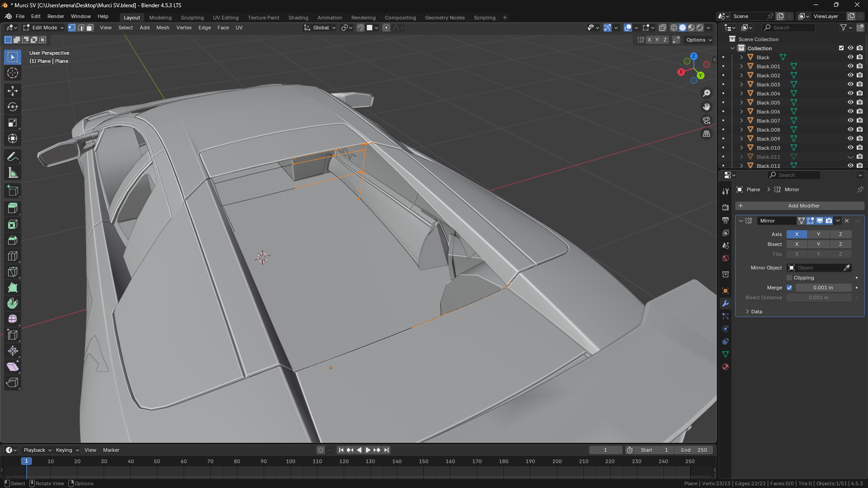
Task: Activate the Rotate tool
Action: 13,107
